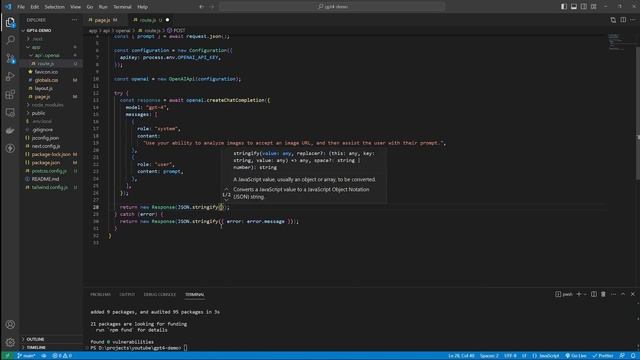Open the Run and Debug view

tap(10, 76)
